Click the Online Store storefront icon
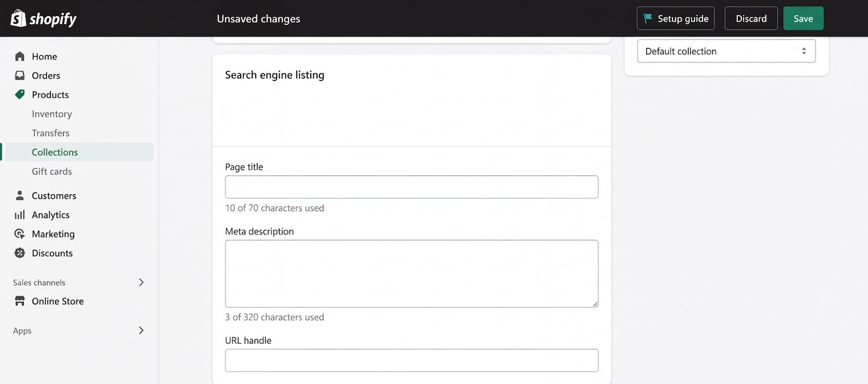868x384 pixels. [x=20, y=301]
